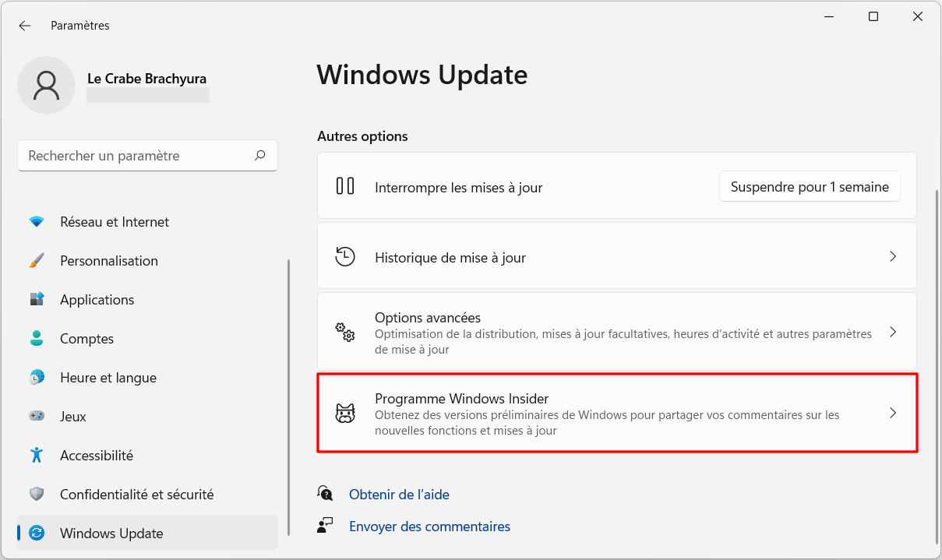Open Confidentialité et sécurité settings

pos(147,495)
